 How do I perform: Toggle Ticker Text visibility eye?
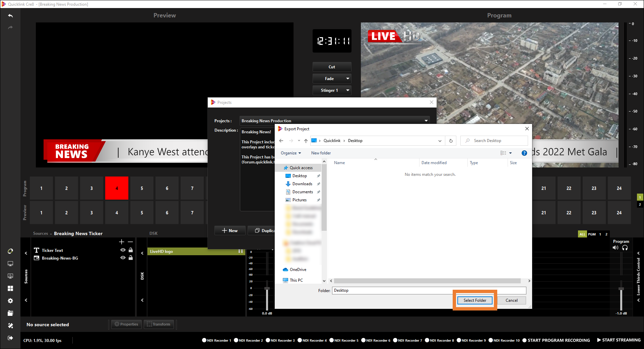(123, 250)
